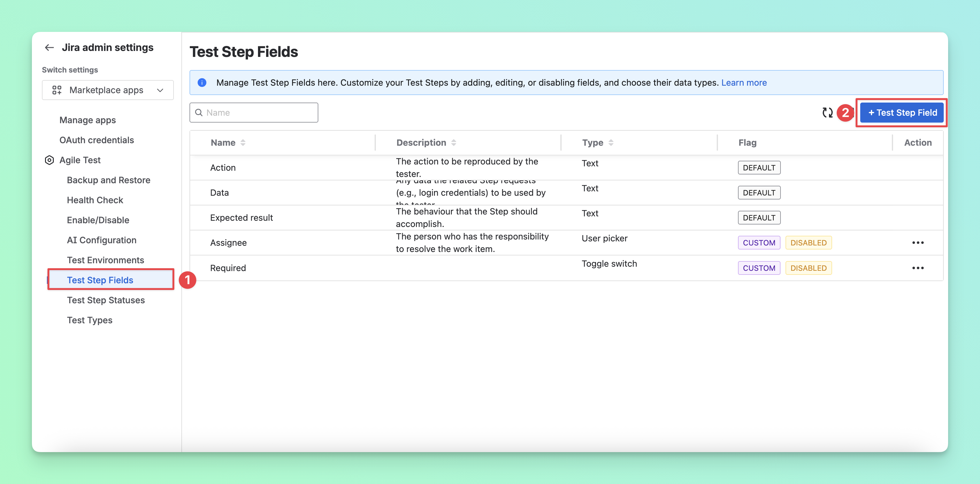
Task: Click User picker type cell
Action: pyautogui.click(x=604, y=239)
